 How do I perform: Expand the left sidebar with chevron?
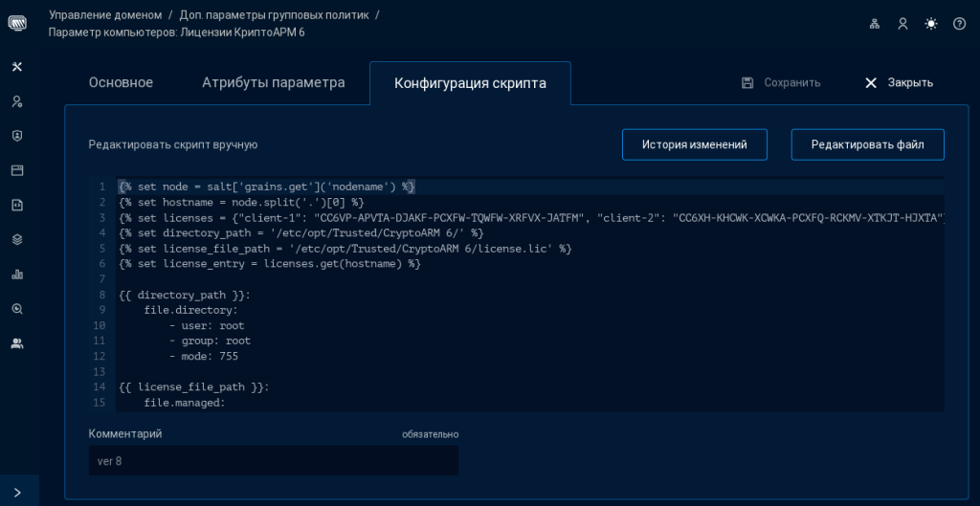pos(17,492)
